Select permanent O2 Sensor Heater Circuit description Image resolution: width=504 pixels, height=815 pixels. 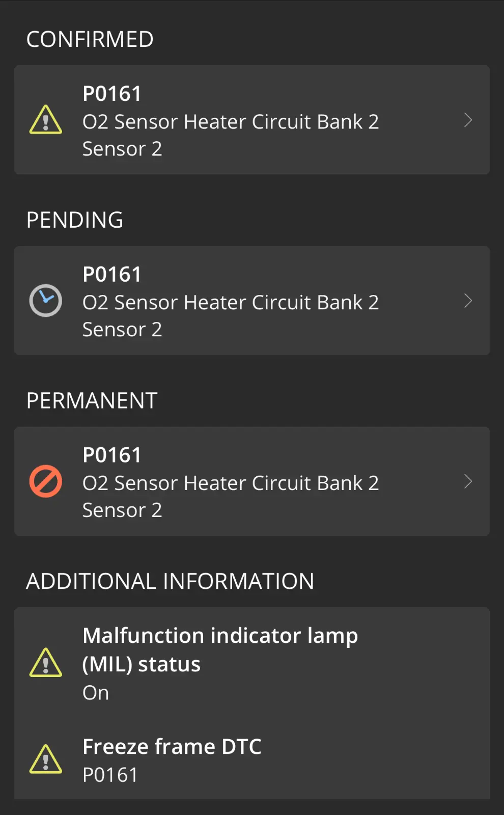click(x=231, y=497)
